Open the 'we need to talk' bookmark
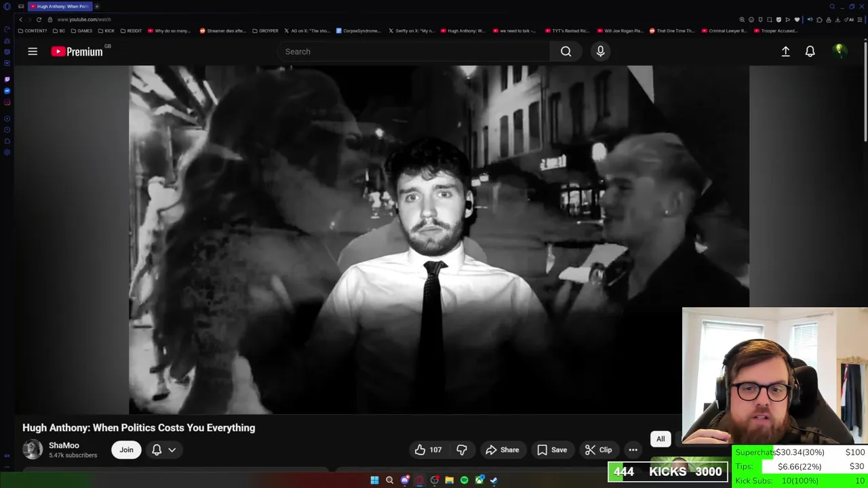 (x=515, y=30)
